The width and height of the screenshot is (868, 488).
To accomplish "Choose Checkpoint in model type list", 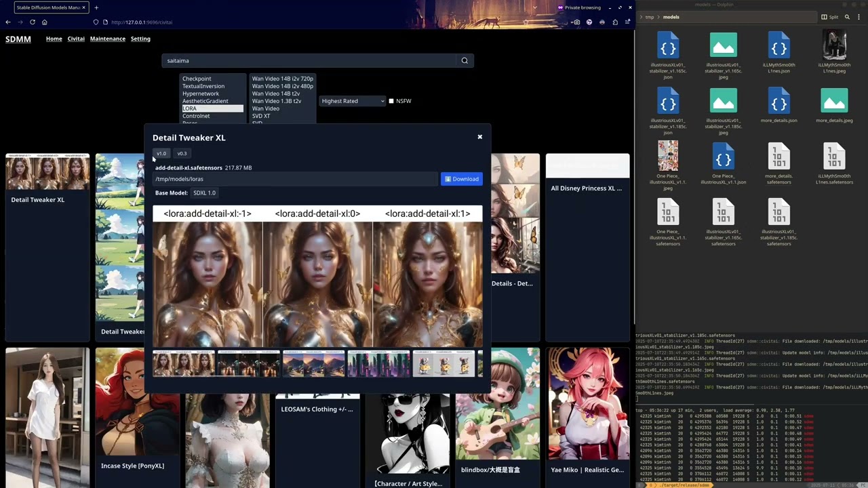I will click(x=212, y=79).
